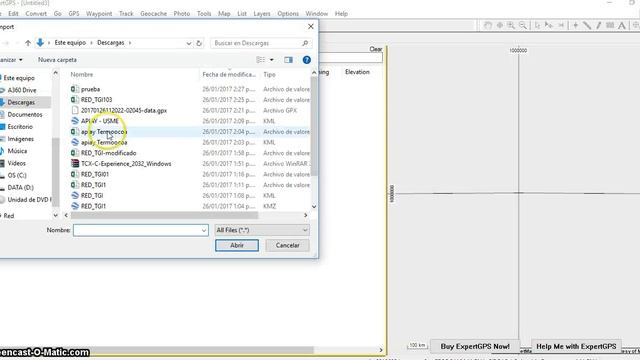Select the text label A tool
640x360 pixels.
[x=622, y=25]
